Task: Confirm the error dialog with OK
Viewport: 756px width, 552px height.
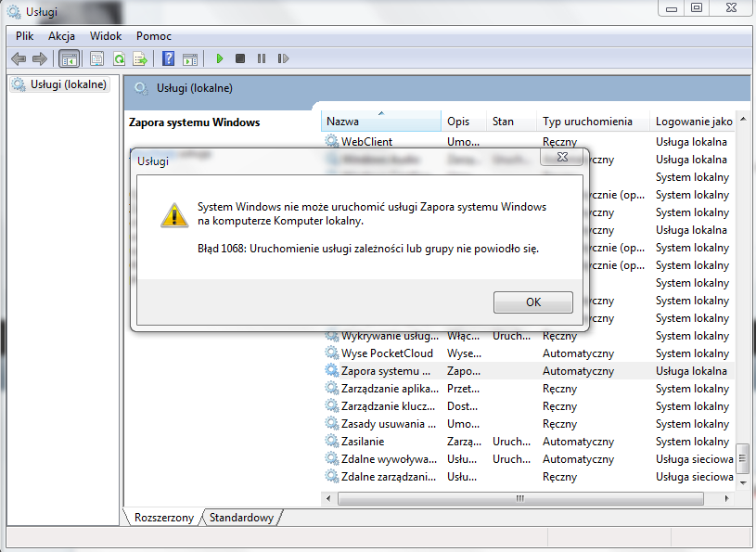Action: 533,302
